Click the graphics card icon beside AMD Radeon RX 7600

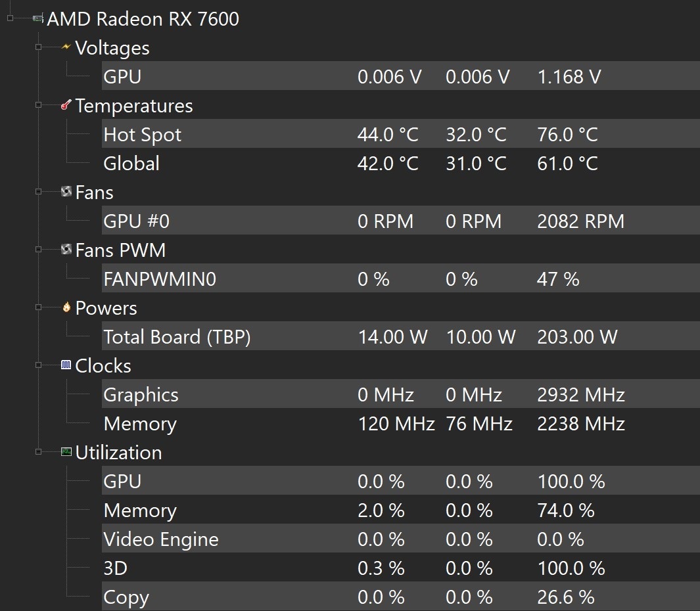coord(38,19)
